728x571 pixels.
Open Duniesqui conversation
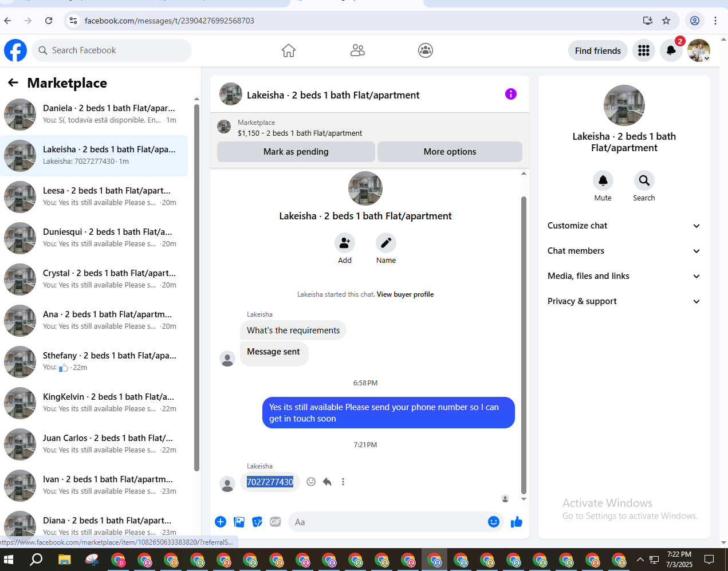point(94,238)
